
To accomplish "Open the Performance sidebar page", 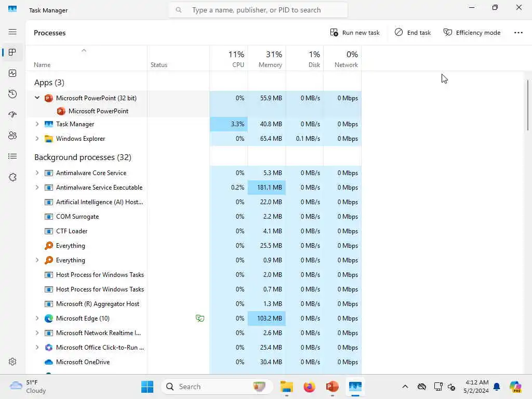I will 12,73.
